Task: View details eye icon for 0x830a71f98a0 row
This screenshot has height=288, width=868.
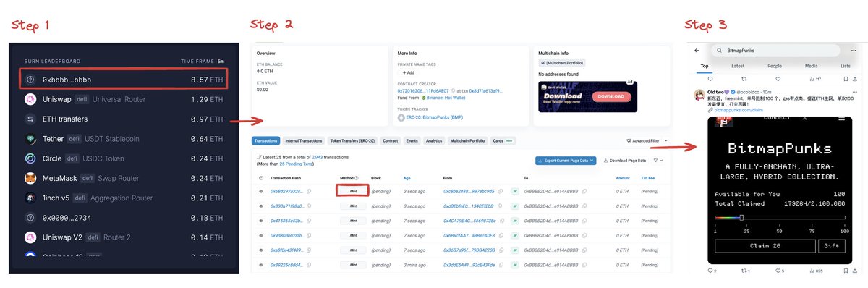Action: [x=262, y=206]
